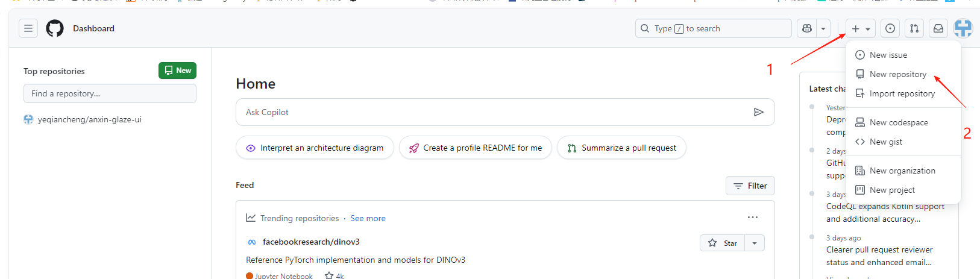
Task: Open the Issues icon in header
Action: click(890, 28)
